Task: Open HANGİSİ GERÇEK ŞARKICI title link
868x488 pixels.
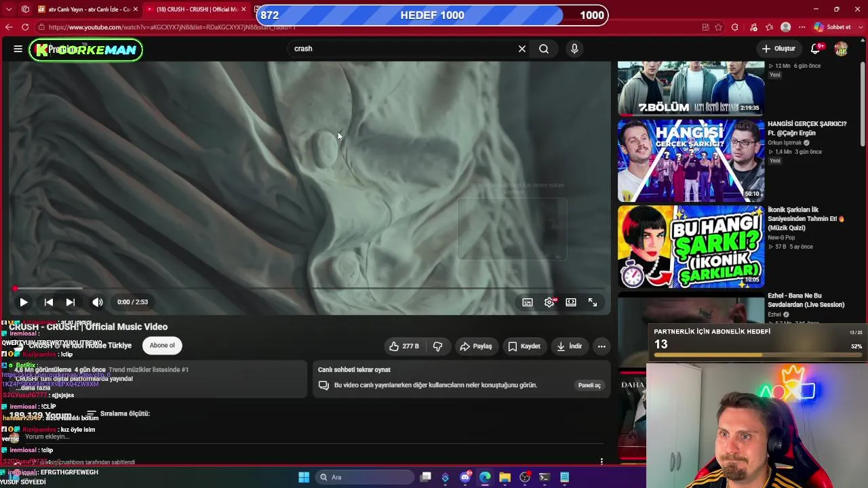Action: [807, 129]
